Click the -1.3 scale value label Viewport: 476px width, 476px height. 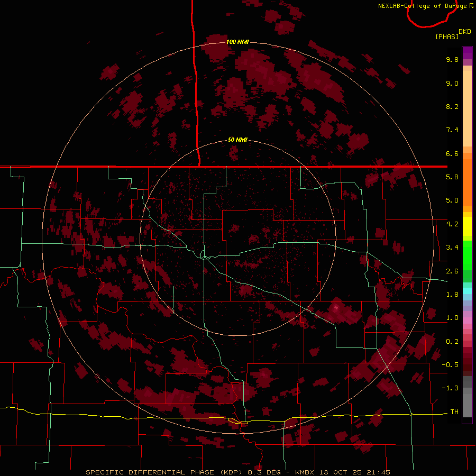(450, 388)
